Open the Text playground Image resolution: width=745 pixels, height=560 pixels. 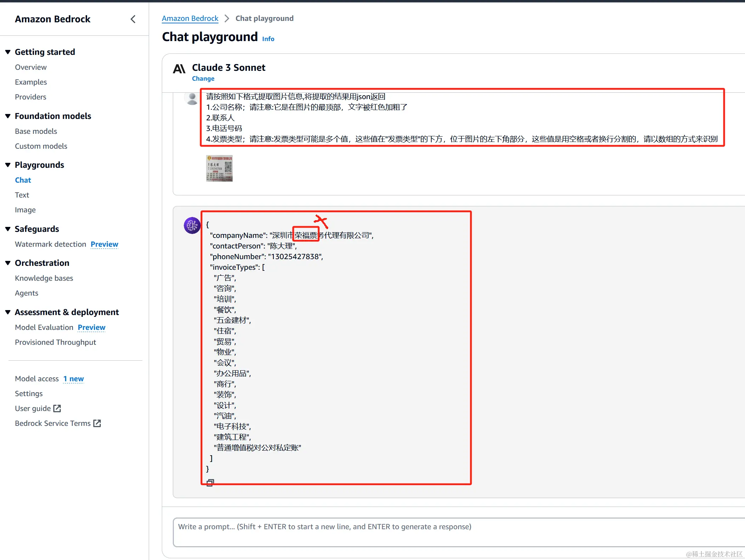[22, 195]
